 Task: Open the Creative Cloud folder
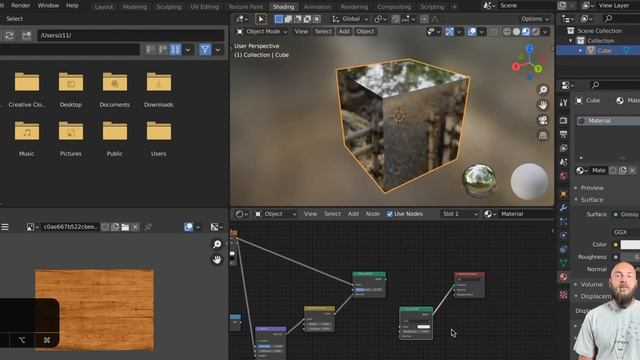tap(27, 90)
